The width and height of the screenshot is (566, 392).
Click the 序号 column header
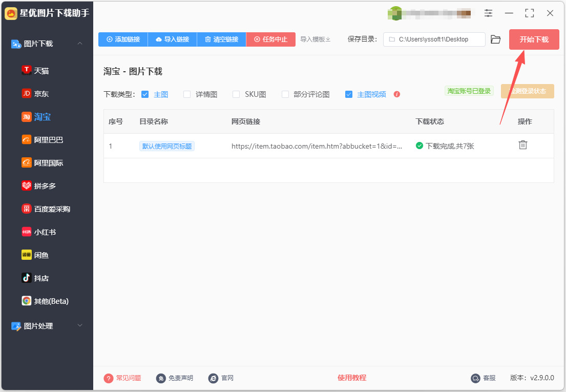point(116,121)
